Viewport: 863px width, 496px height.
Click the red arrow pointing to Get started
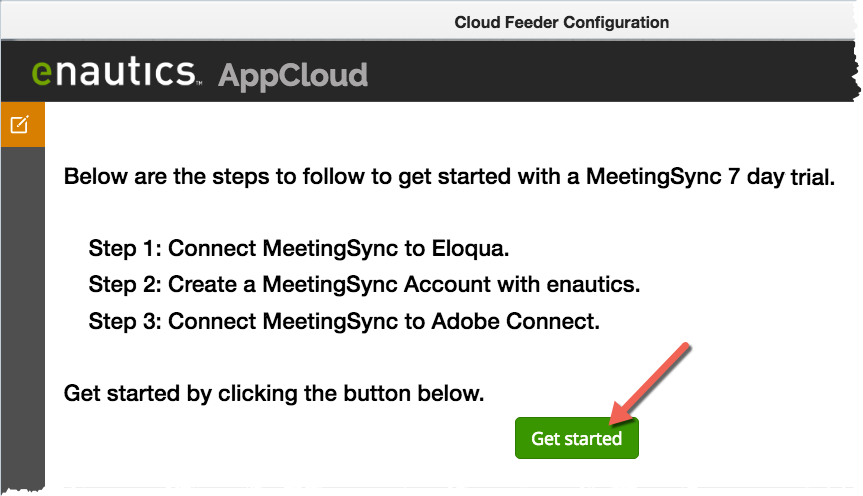649,384
